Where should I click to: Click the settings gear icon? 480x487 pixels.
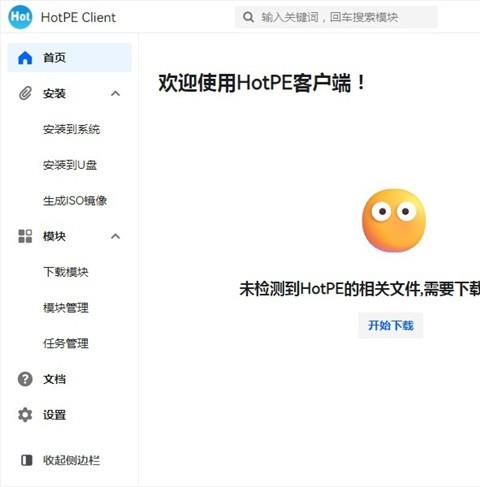tap(25, 415)
